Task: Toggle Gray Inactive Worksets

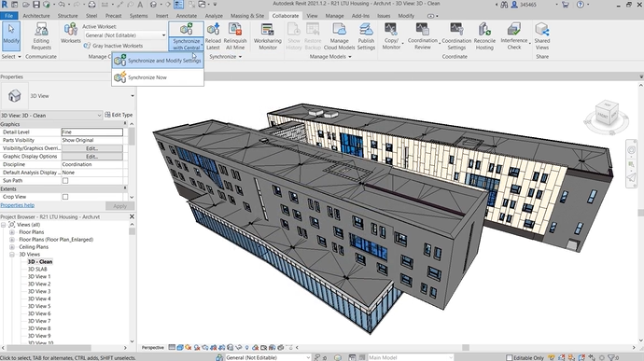Action: [x=113, y=46]
